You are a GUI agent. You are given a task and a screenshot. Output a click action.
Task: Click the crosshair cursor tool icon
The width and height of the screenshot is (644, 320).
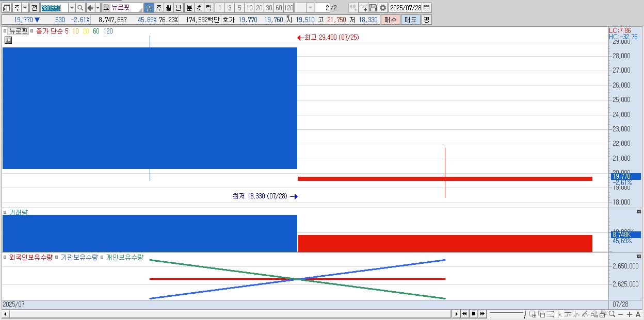559,314
